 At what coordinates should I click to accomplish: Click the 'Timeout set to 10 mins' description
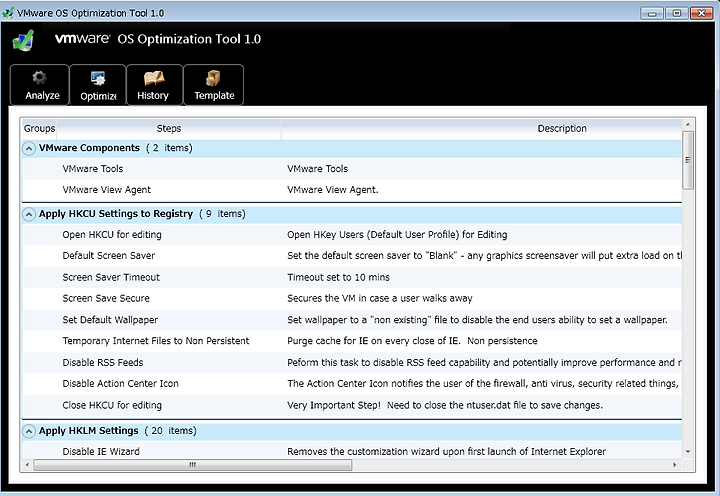(x=338, y=277)
